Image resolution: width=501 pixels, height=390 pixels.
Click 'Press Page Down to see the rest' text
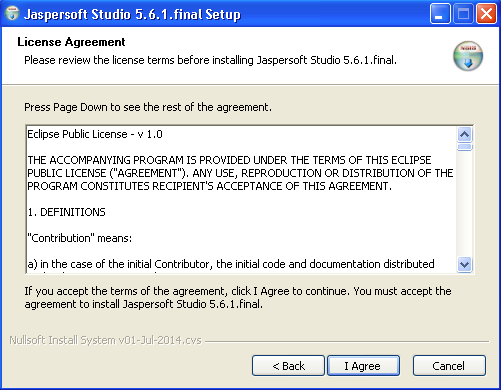(148, 107)
